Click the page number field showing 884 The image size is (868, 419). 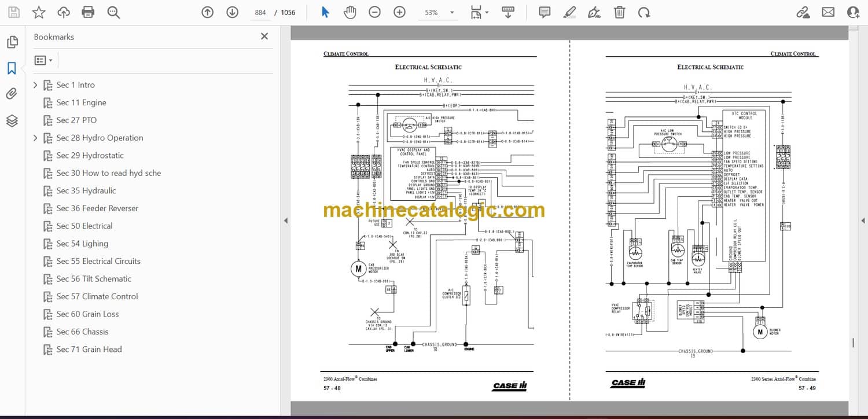tap(260, 12)
